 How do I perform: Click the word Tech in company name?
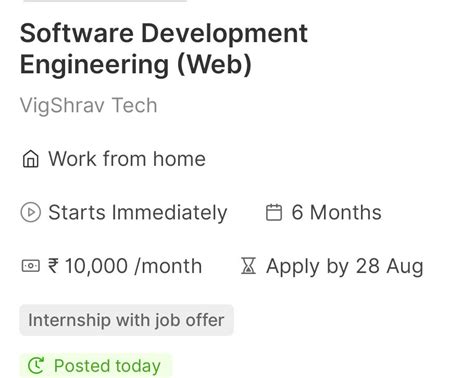coord(134,105)
